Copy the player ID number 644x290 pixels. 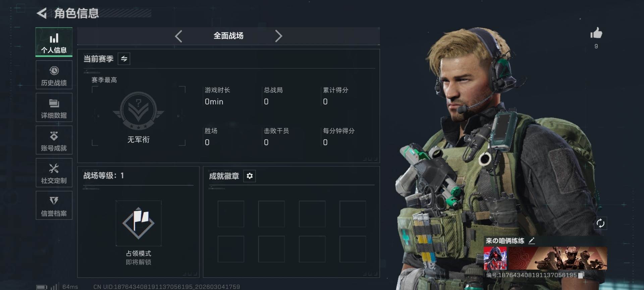[x=581, y=275]
